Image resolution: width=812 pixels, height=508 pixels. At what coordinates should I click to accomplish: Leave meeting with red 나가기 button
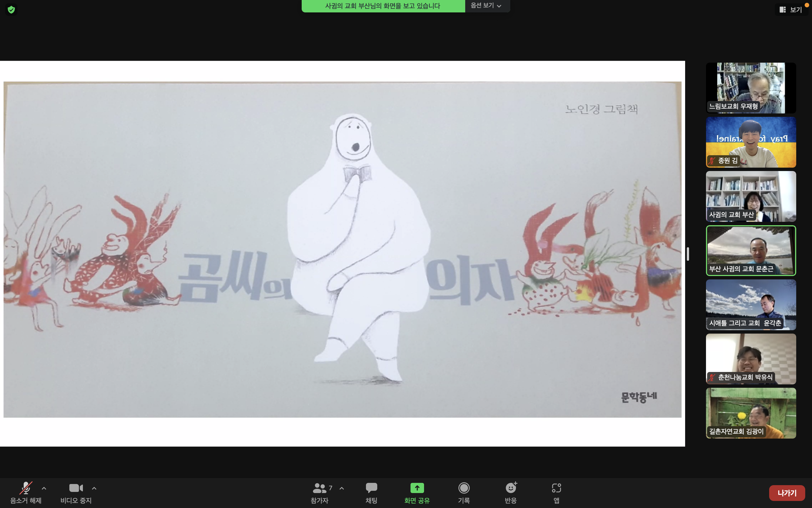tap(787, 493)
